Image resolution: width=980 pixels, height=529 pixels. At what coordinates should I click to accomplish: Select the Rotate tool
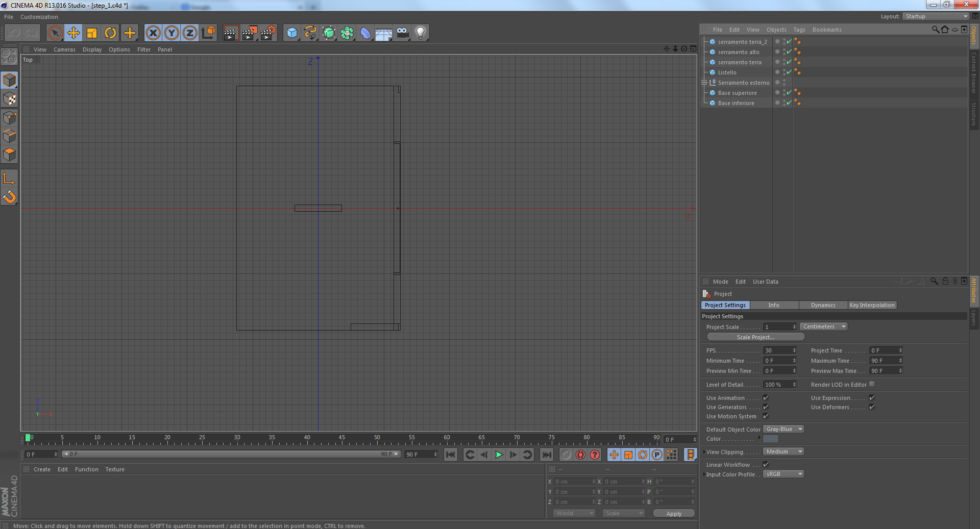(110, 33)
